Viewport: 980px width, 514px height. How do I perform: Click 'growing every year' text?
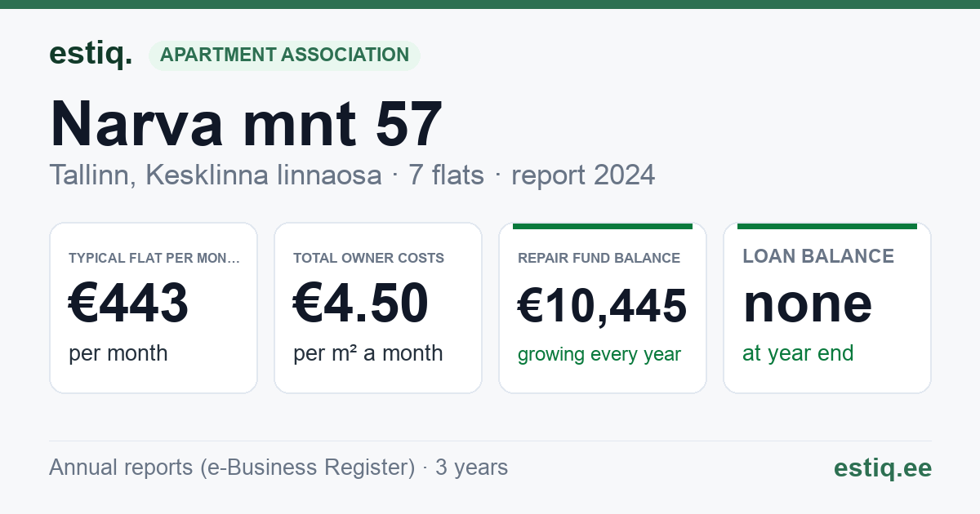pos(599,355)
